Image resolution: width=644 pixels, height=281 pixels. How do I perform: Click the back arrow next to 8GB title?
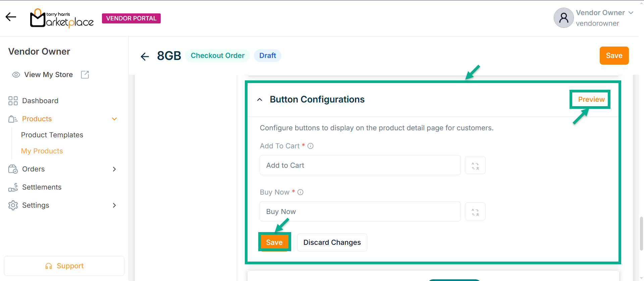point(145,56)
